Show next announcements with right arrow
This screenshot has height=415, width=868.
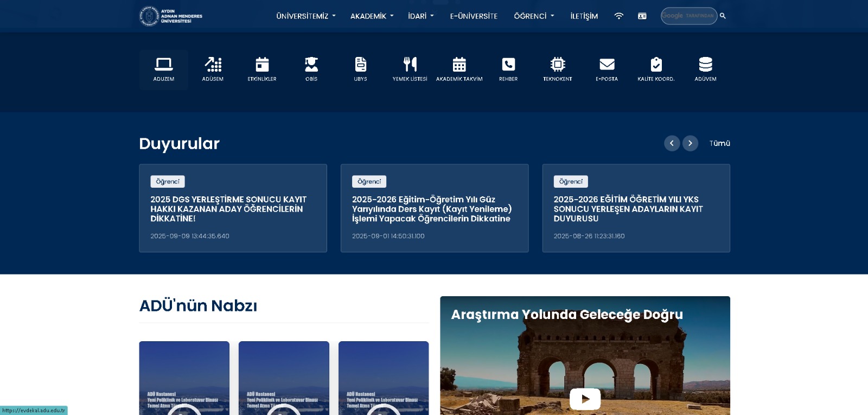pyautogui.click(x=690, y=143)
